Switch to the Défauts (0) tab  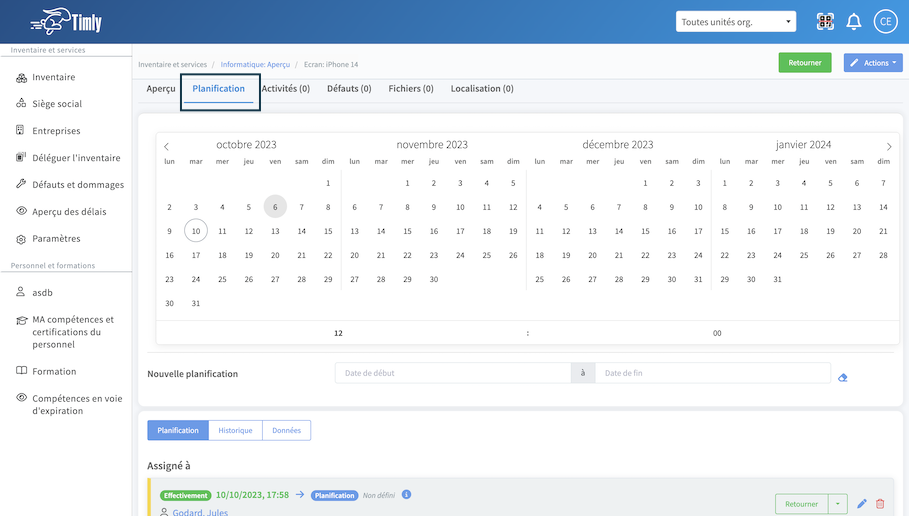point(349,89)
